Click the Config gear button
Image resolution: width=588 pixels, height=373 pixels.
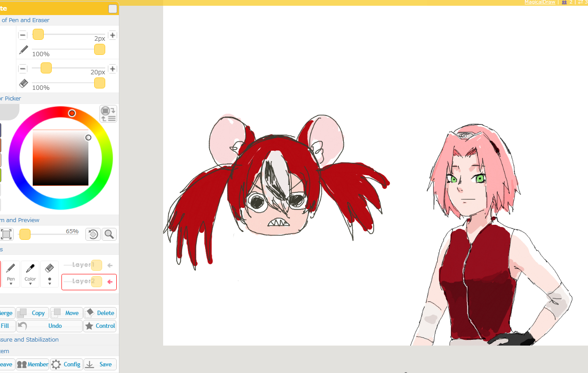pyautogui.click(x=66, y=364)
